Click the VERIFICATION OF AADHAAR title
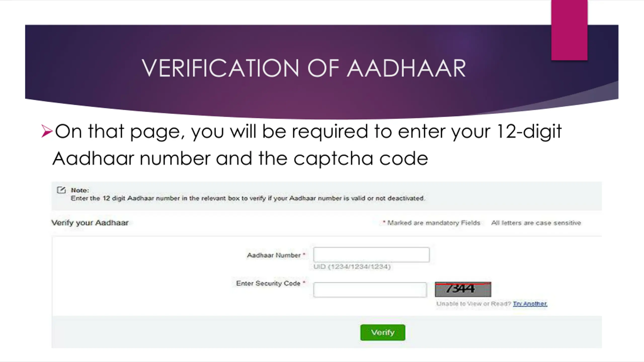Screen dimensions: 644x362 (304, 68)
